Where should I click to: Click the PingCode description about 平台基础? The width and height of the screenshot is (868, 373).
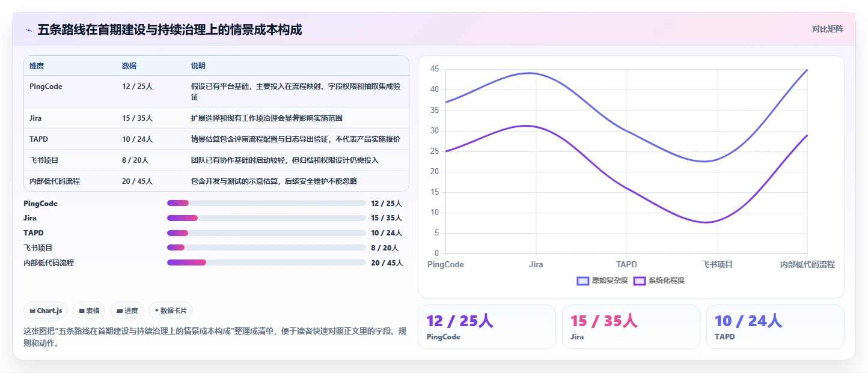tap(296, 92)
